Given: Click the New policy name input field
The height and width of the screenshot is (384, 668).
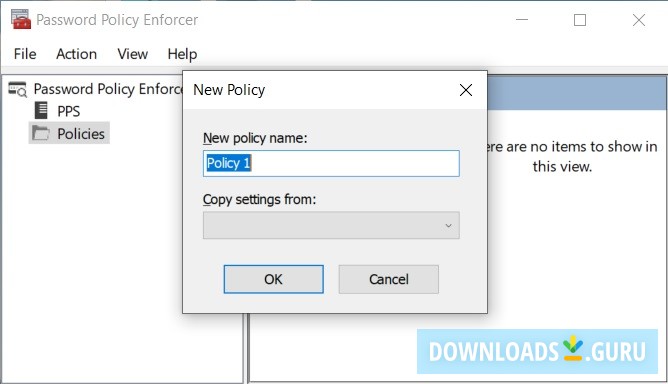Looking at the screenshot, I should coord(331,163).
